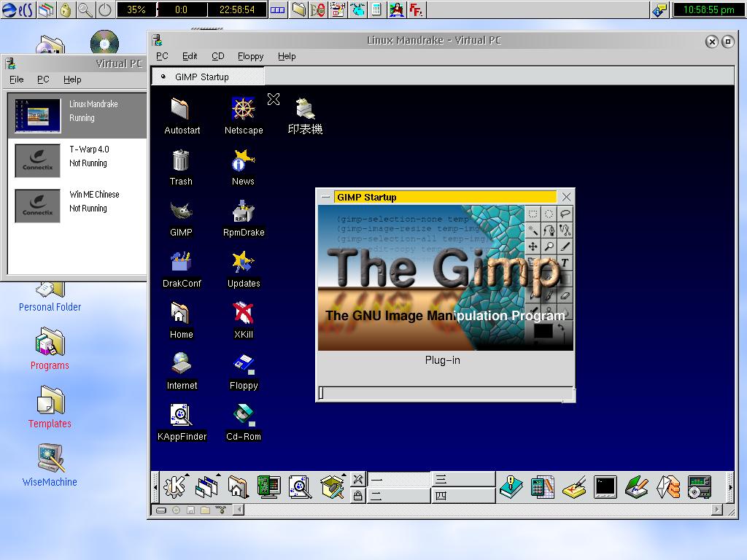Launch the terminal console from KDE panel
The height and width of the screenshot is (560, 747).
click(605, 486)
